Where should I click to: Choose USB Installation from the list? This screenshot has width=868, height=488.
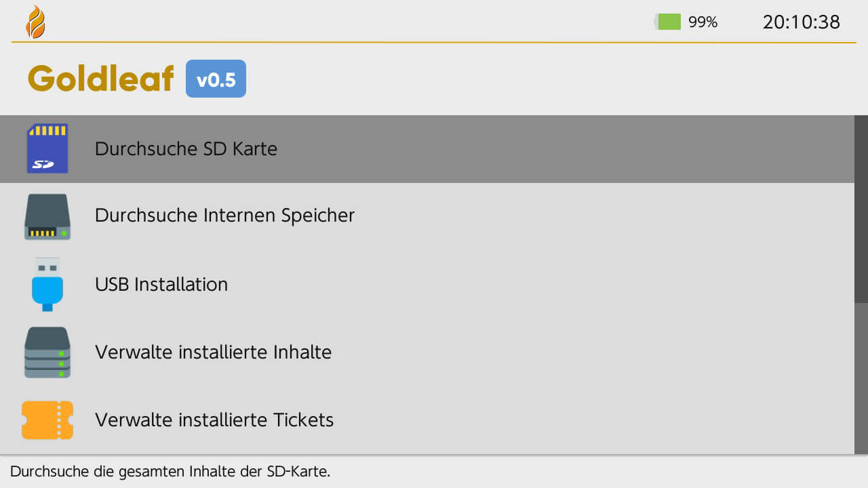[161, 284]
